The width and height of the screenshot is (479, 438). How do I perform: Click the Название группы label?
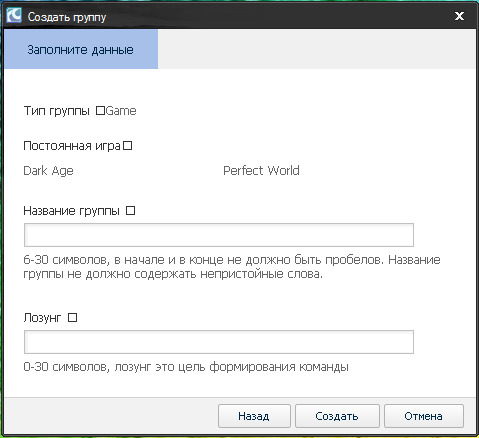(71, 211)
